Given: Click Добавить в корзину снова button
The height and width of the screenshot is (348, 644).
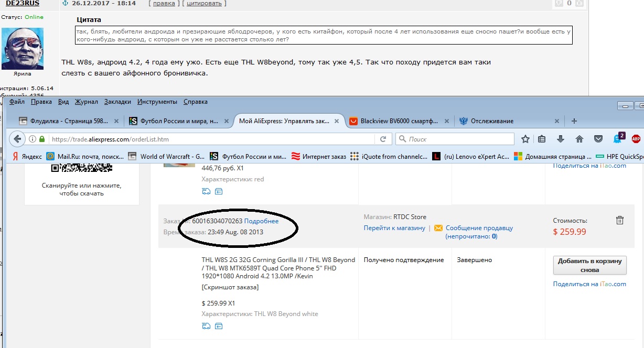Looking at the screenshot, I should click(589, 265).
